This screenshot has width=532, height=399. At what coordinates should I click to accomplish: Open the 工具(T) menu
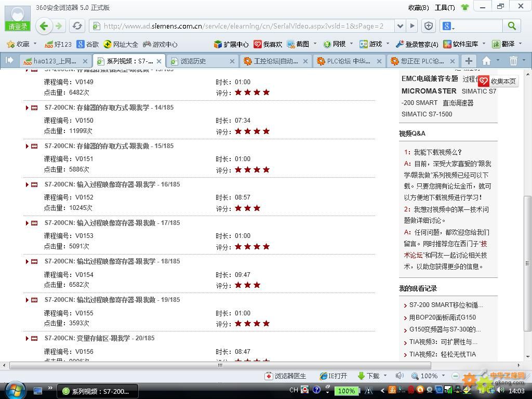(x=444, y=7)
